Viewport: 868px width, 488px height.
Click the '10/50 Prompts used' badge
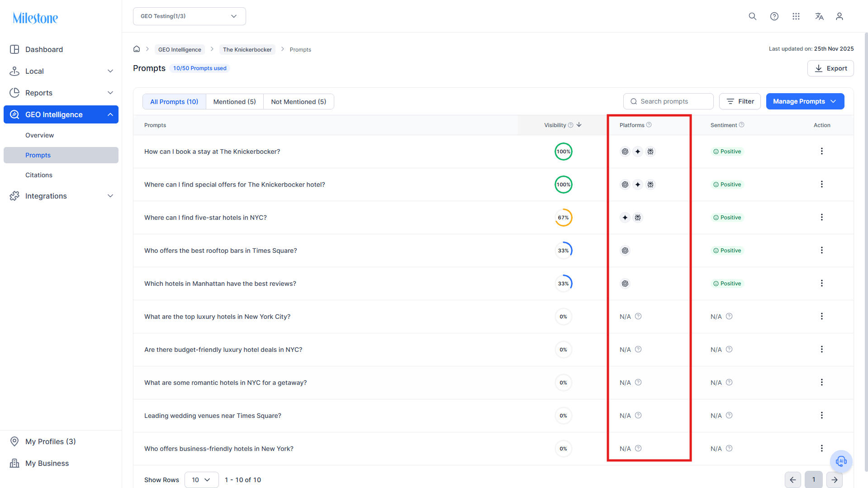200,68
